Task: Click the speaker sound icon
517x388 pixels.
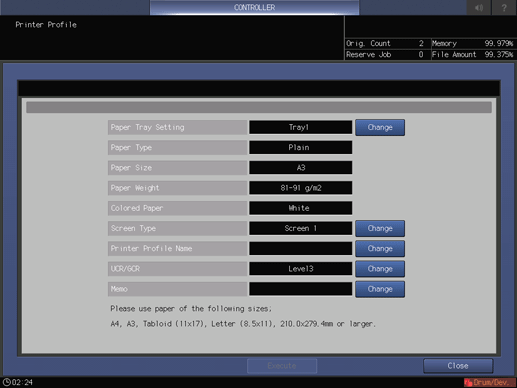Action: (x=479, y=7)
